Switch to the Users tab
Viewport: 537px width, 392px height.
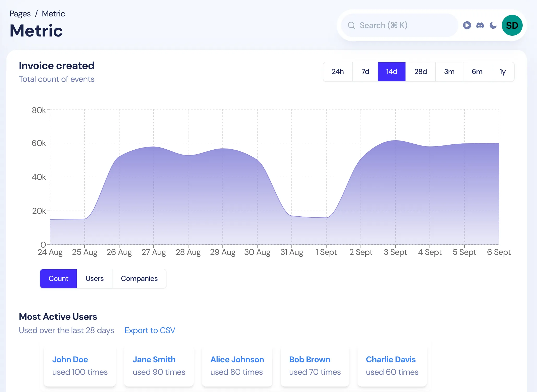(x=94, y=278)
